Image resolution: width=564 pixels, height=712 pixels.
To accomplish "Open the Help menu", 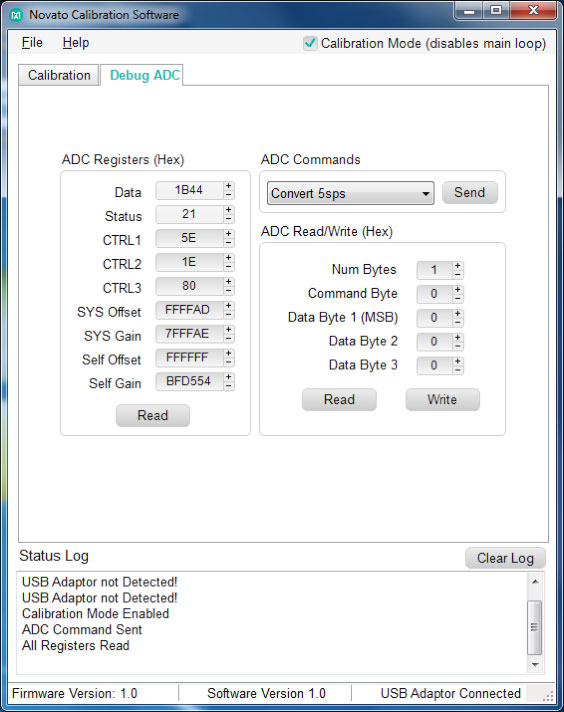I will (x=75, y=43).
